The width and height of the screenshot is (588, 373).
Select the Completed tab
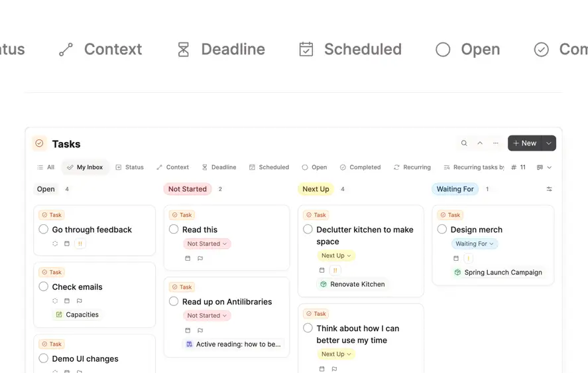tap(360, 167)
